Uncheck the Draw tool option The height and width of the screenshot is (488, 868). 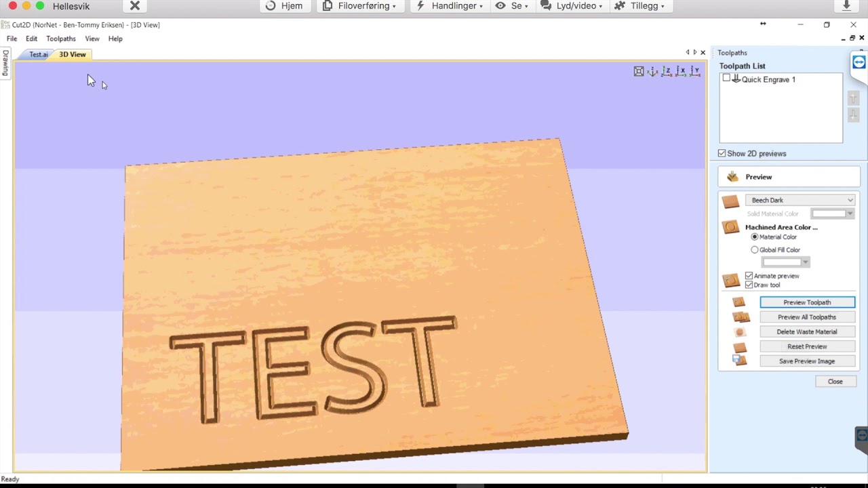(x=749, y=285)
